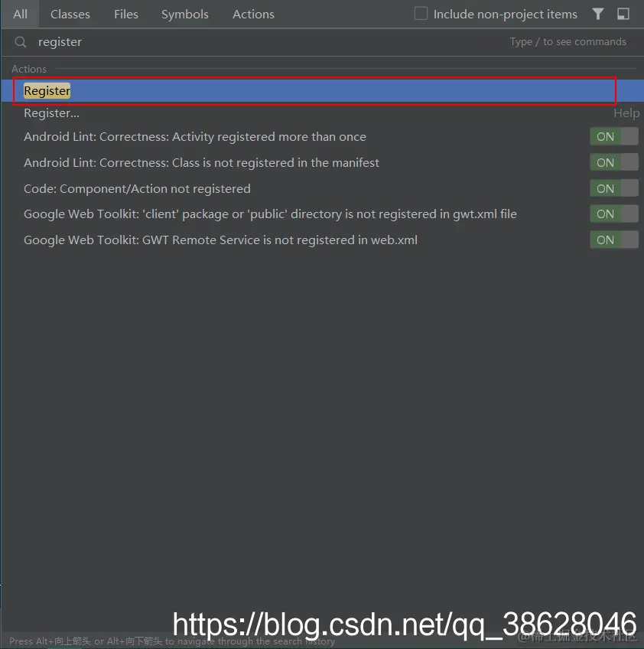Open the filter icon in search header

pos(597,14)
